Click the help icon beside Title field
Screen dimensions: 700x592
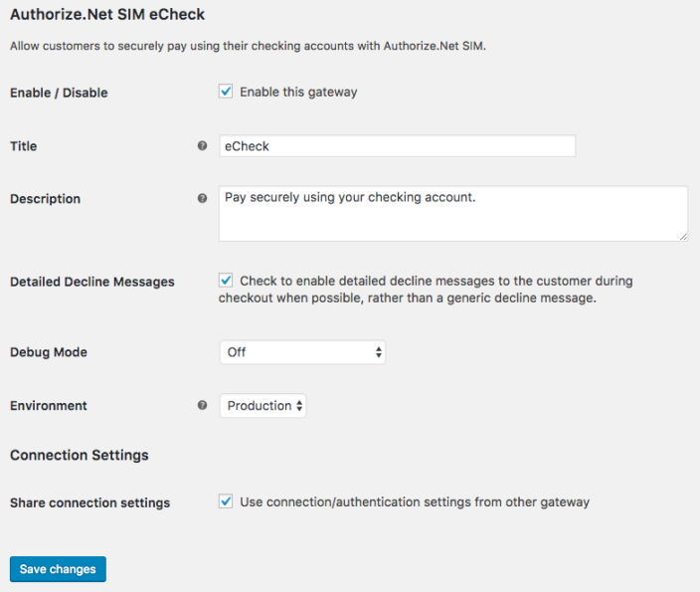[203, 146]
